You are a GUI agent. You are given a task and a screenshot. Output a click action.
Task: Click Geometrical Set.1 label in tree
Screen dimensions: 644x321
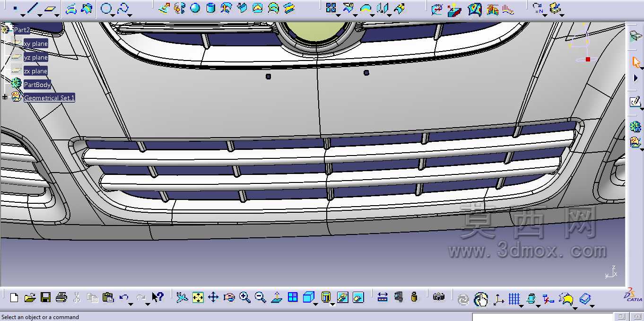[x=49, y=98]
